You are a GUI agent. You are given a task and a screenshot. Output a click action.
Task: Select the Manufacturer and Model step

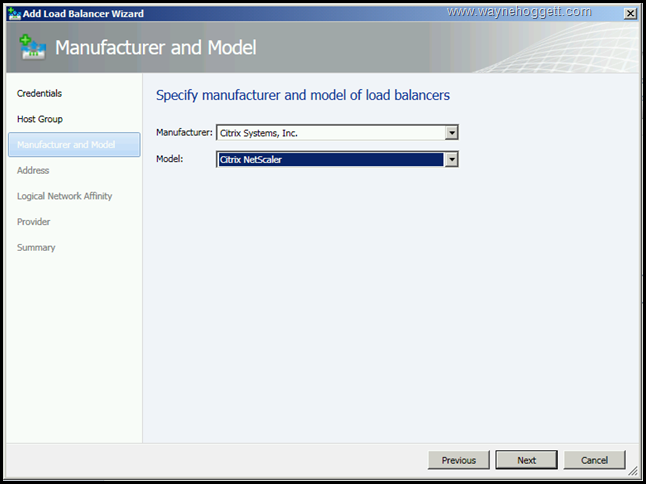coord(66,145)
